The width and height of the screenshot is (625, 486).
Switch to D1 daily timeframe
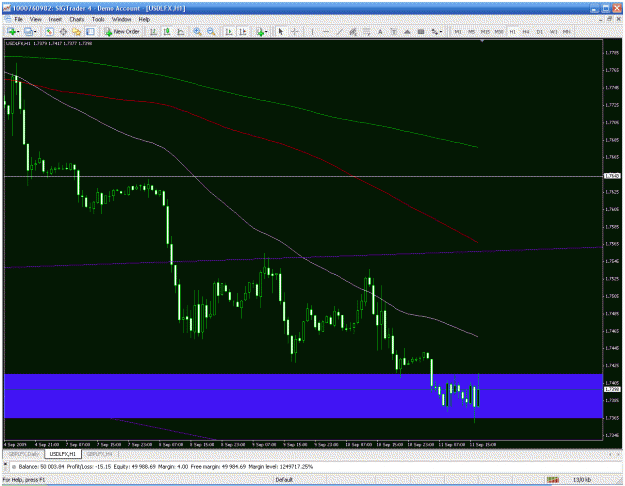(540, 31)
